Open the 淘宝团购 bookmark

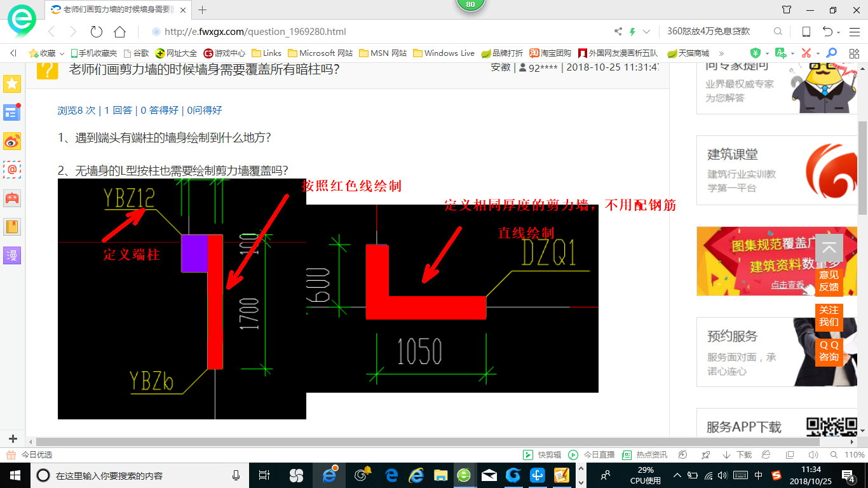coord(550,53)
